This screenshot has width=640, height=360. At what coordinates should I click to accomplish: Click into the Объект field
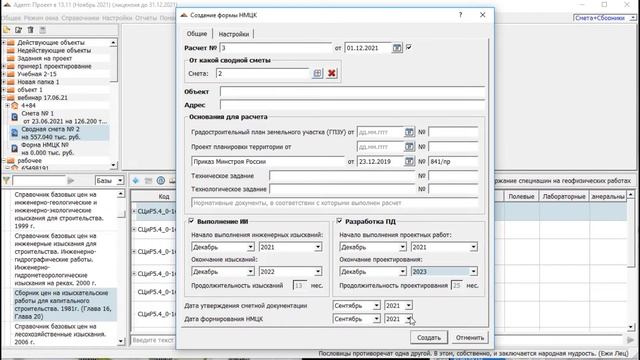(x=353, y=91)
